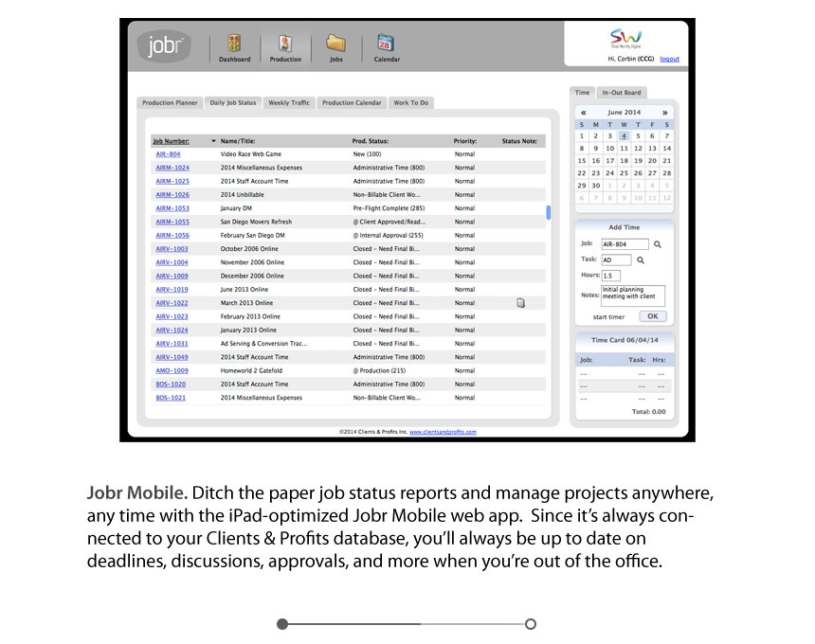The width and height of the screenshot is (815, 644).
Task: Switch to the In-Out Board tab
Action: click(622, 93)
